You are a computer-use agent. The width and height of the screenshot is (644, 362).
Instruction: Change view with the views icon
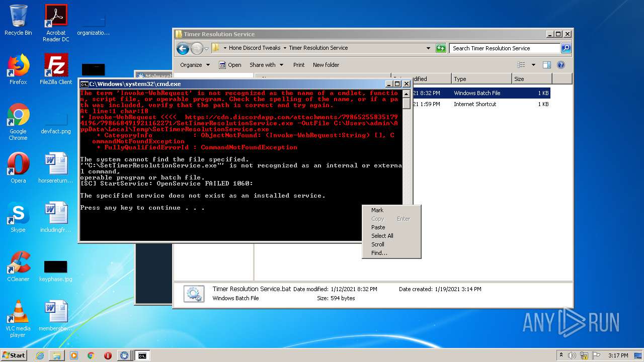click(521, 65)
